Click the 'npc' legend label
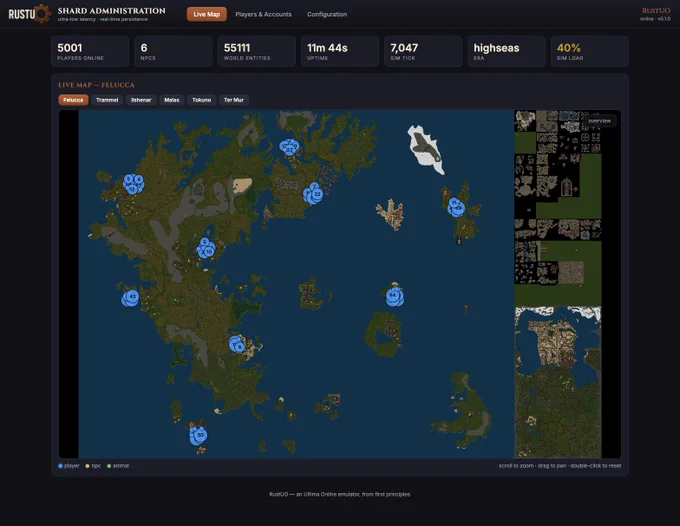 click(x=96, y=466)
